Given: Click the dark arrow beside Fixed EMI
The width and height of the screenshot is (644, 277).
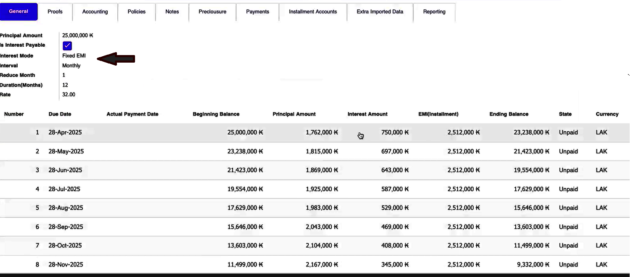Looking at the screenshot, I should click(x=116, y=59).
